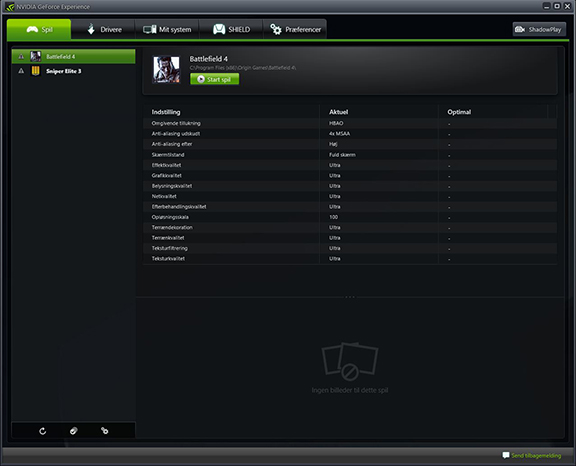Open the Mit system tab
The width and height of the screenshot is (576, 466).
(167, 29)
